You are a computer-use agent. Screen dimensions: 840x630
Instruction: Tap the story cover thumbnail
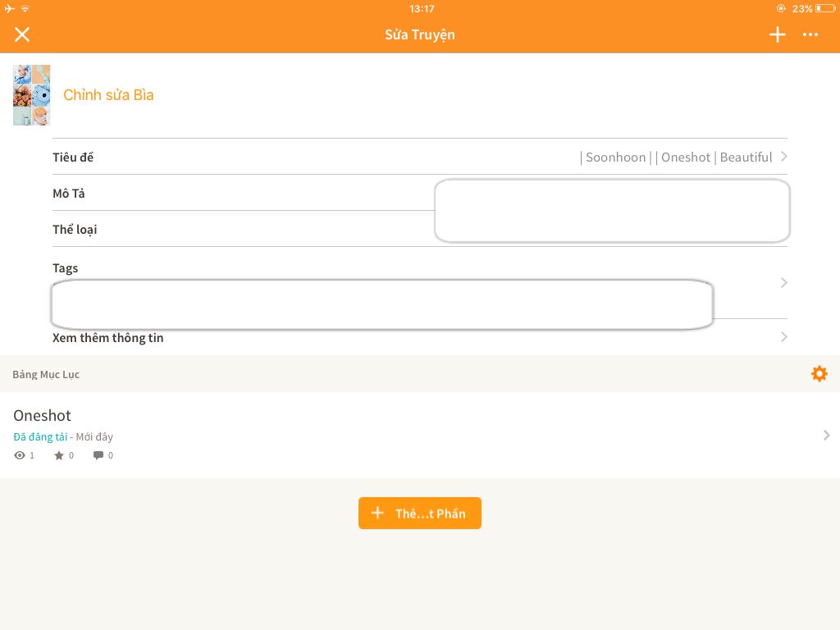pyautogui.click(x=31, y=95)
